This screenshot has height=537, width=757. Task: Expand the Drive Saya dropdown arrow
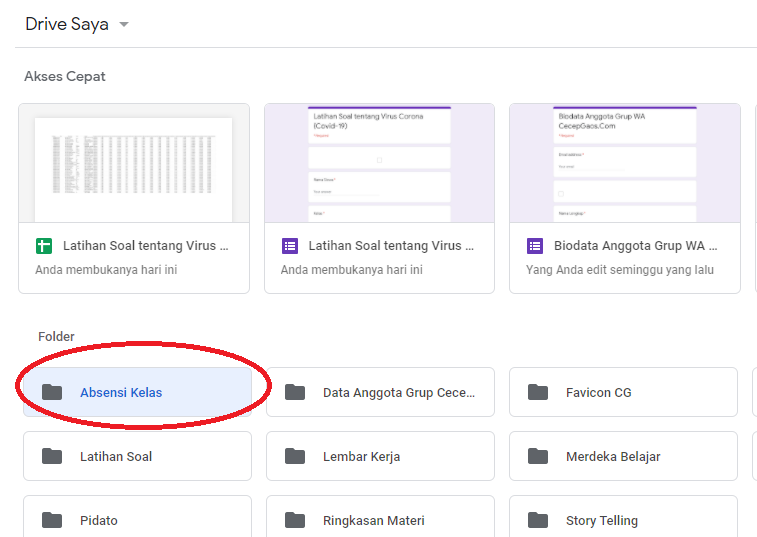[x=124, y=25]
